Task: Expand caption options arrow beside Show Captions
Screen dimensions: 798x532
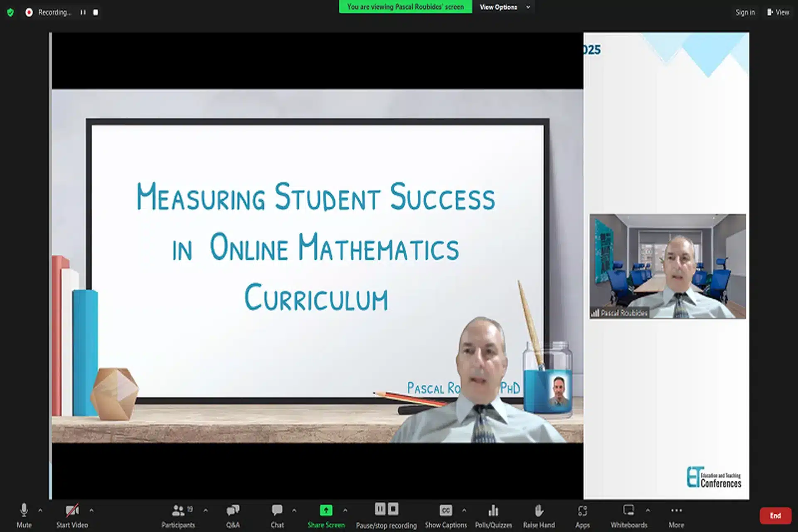Action: coord(464,510)
